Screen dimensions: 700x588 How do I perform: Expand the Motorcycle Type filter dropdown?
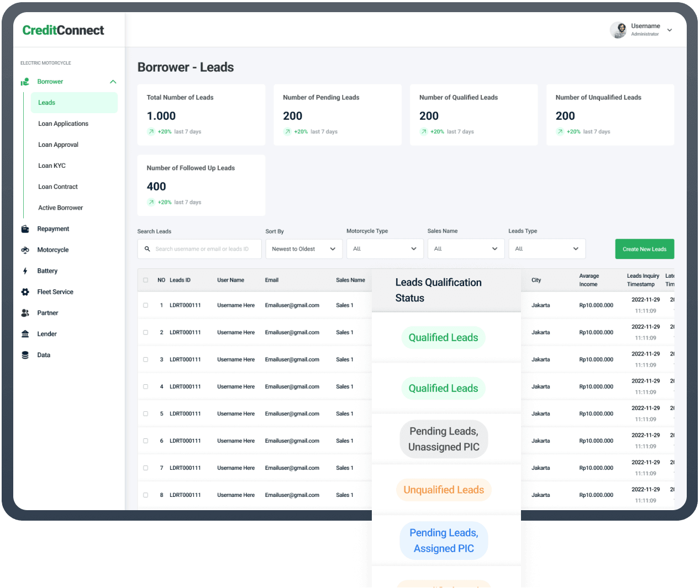(x=385, y=249)
